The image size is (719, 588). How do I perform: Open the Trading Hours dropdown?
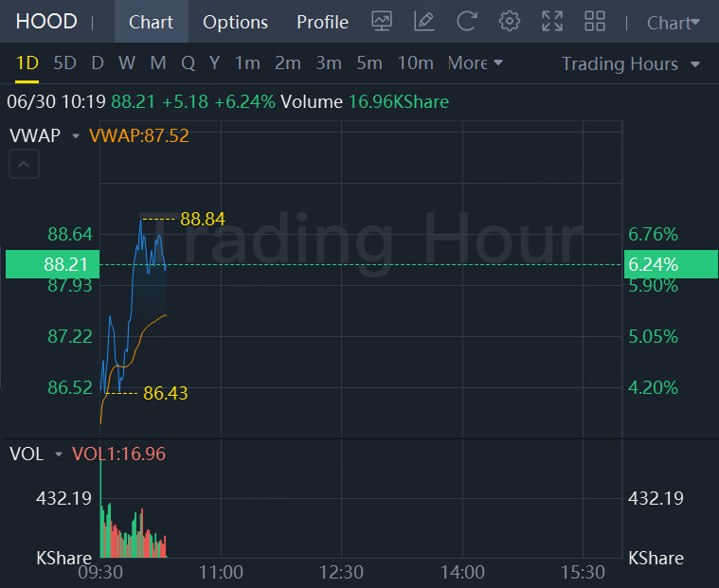(630, 64)
